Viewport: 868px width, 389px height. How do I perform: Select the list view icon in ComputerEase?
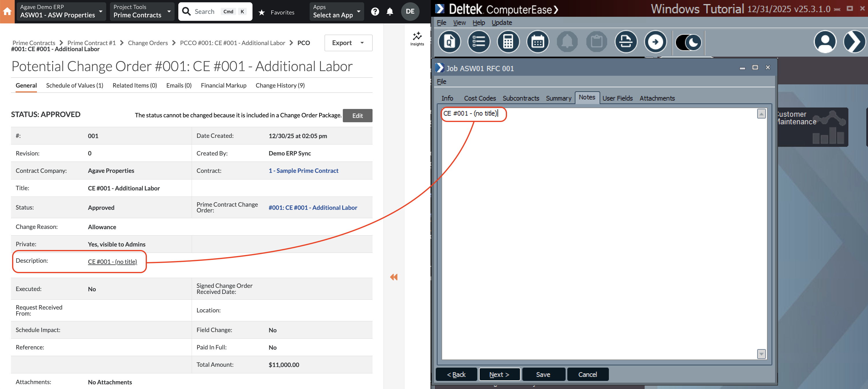(479, 42)
